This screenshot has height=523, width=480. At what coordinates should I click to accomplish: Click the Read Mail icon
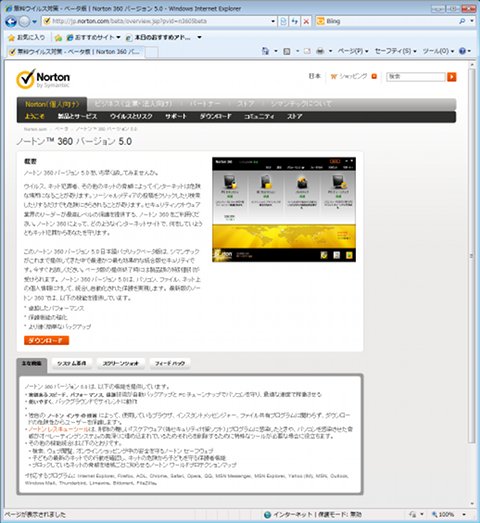coord(307,51)
